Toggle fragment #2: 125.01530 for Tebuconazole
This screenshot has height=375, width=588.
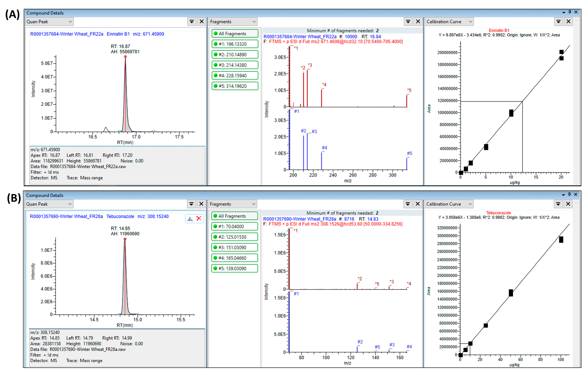(235, 237)
